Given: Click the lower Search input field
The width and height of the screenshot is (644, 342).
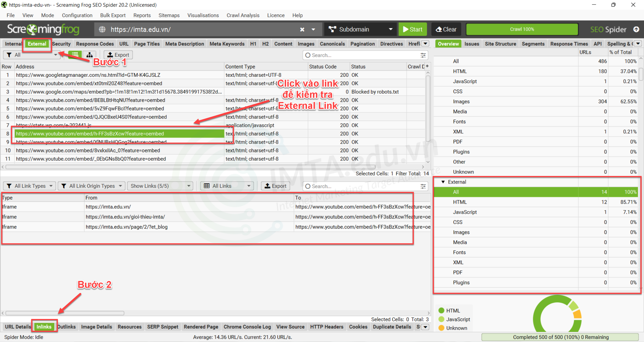Looking at the screenshot, I should [x=365, y=186].
